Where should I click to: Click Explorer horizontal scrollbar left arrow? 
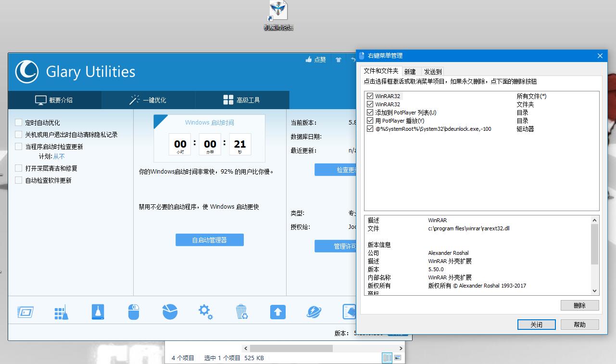click(x=246, y=348)
